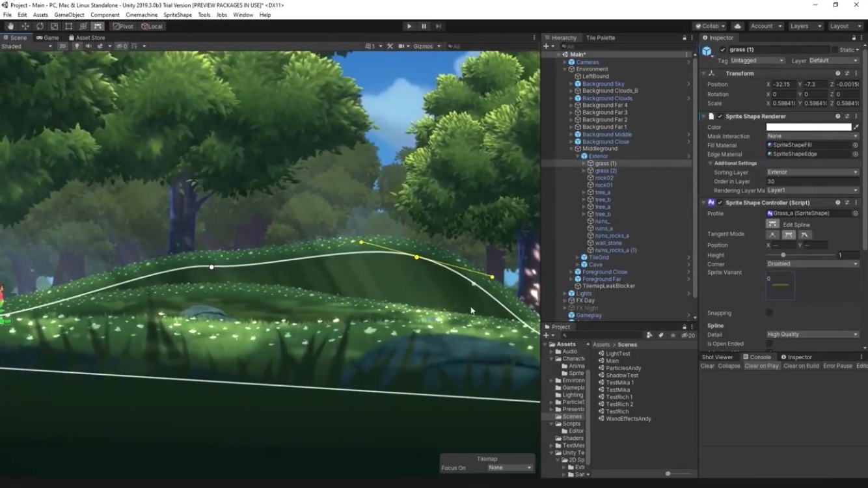Click the Edit Spline icon button
The height and width of the screenshot is (488, 868).
coord(772,224)
